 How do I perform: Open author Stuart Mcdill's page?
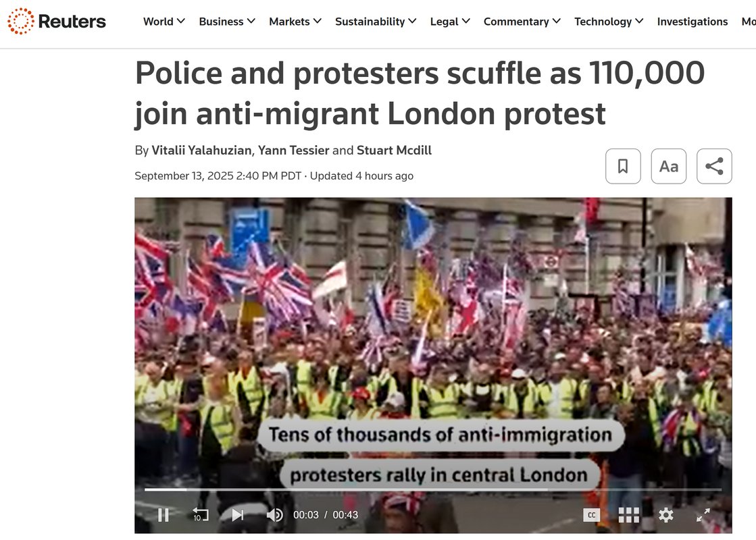pyautogui.click(x=394, y=151)
